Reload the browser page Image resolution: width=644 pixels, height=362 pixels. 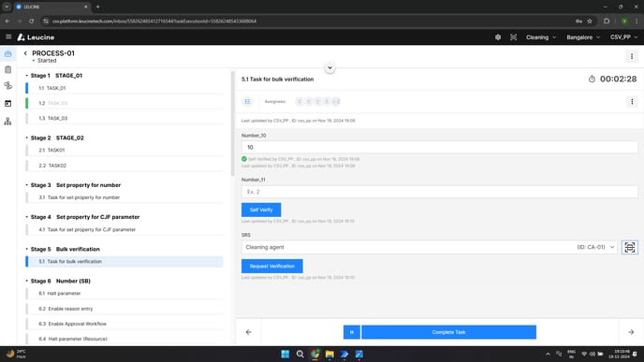point(32,21)
